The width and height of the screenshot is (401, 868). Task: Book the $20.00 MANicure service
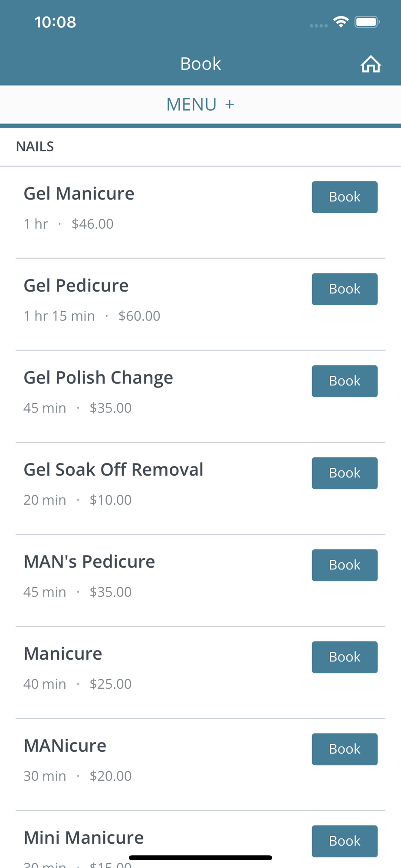[344, 749]
